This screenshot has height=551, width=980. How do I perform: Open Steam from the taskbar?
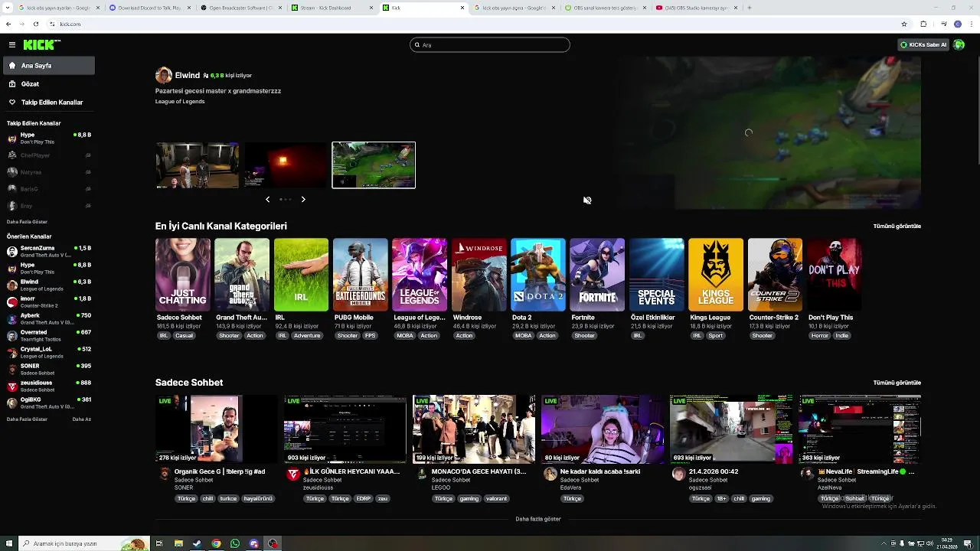pyautogui.click(x=197, y=544)
